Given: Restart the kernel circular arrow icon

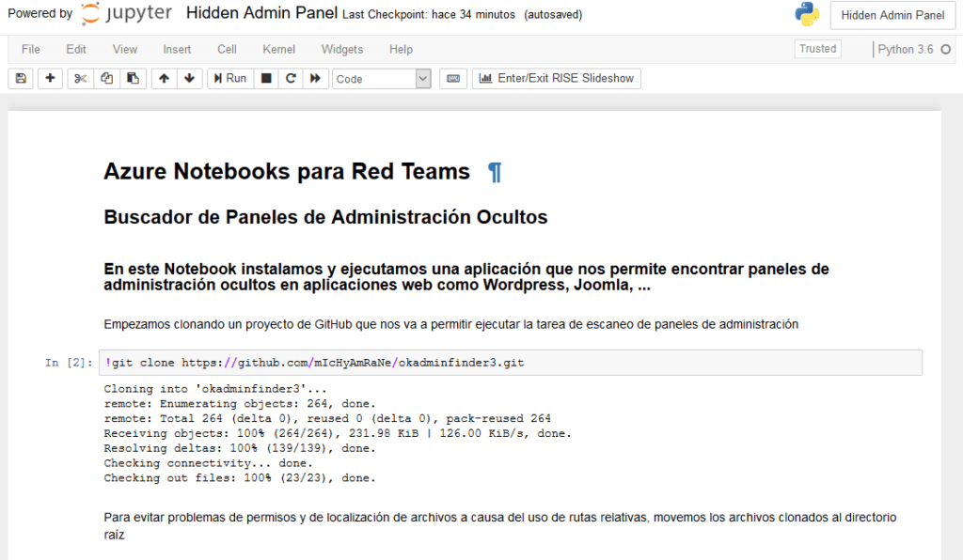Looking at the screenshot, I should click(292, 79).
